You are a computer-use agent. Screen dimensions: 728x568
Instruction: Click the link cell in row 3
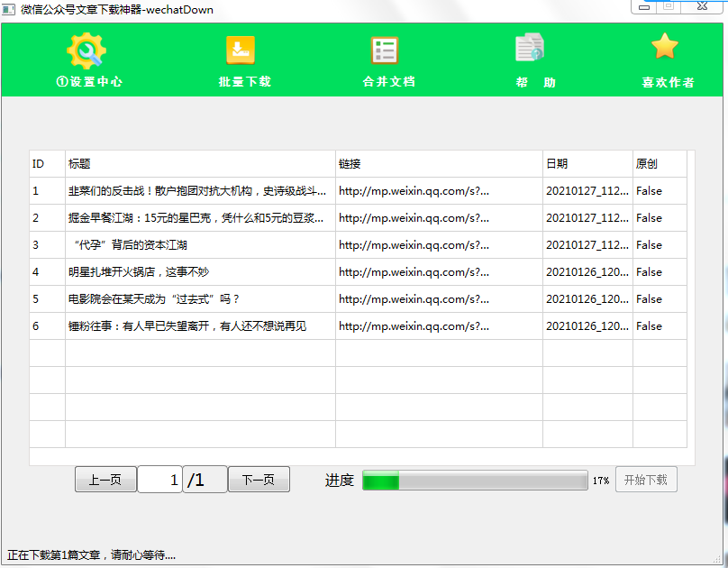pos(439,244)
